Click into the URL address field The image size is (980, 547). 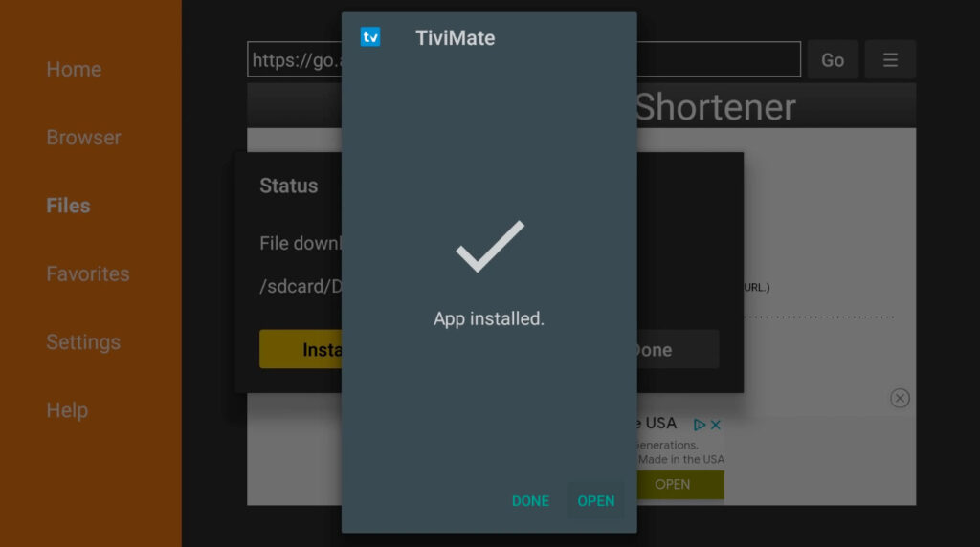pyautogui.click(x=523, y=59)
